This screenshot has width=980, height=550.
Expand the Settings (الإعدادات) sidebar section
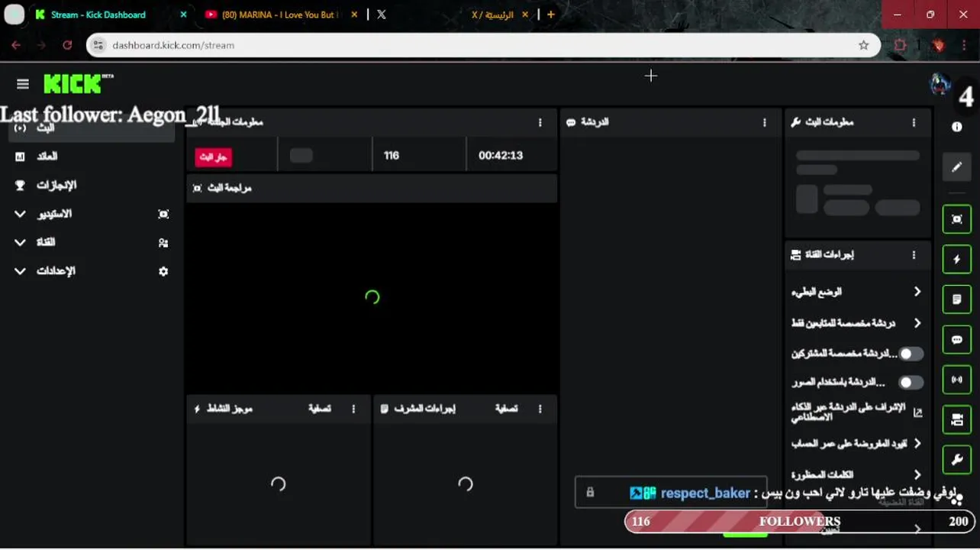click(x=92, y=271)
